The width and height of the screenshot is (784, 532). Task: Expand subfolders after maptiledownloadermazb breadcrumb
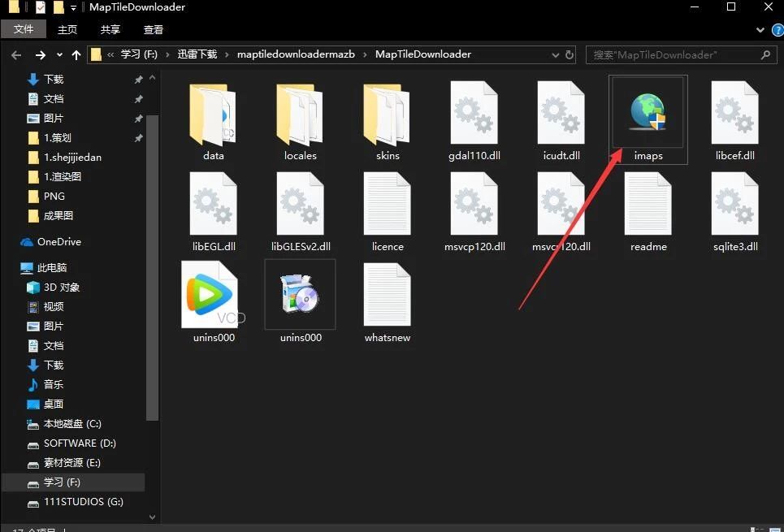tap(365, 54)
